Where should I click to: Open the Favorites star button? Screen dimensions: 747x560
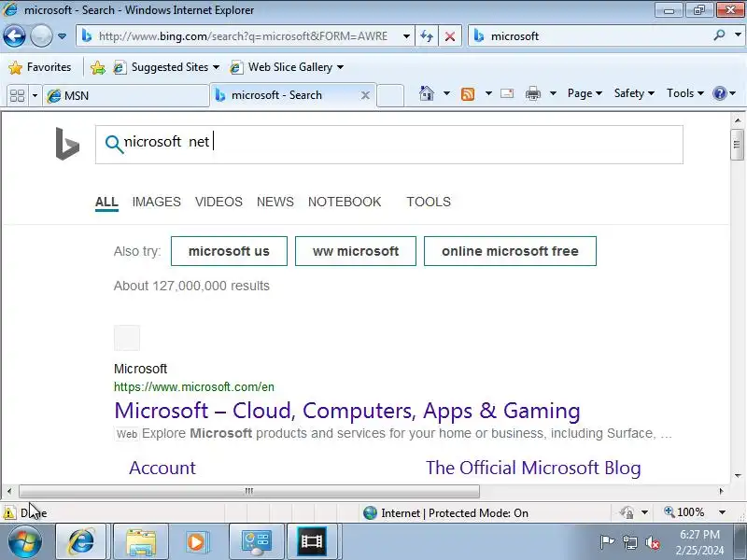click(x=40, y=67)
